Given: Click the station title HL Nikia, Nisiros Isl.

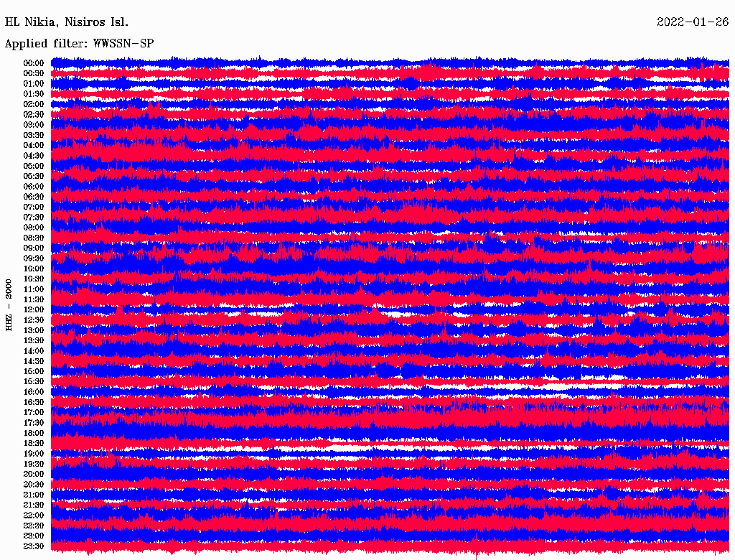Looking at the screenshot, I should pos(67,22).
